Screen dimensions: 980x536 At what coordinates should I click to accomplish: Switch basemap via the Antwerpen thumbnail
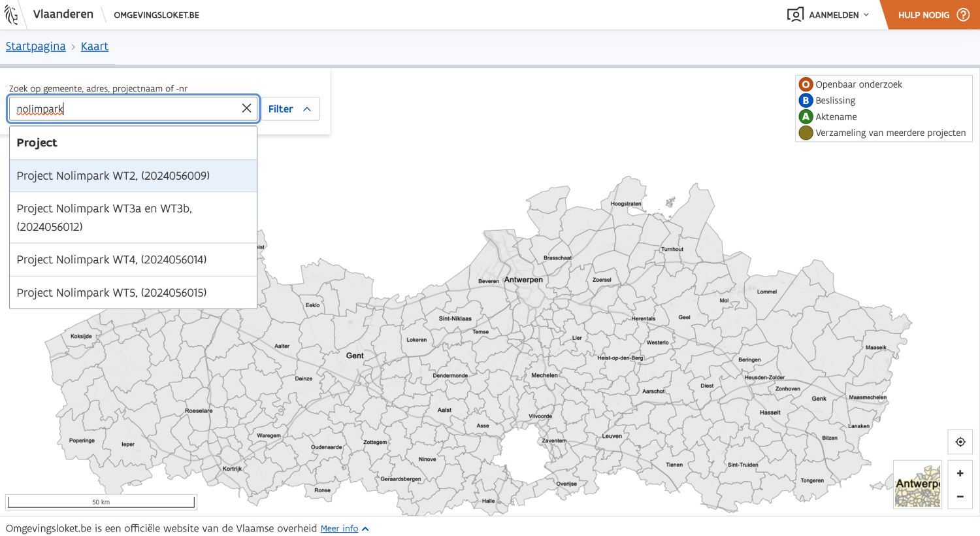[x=917, y=484]
